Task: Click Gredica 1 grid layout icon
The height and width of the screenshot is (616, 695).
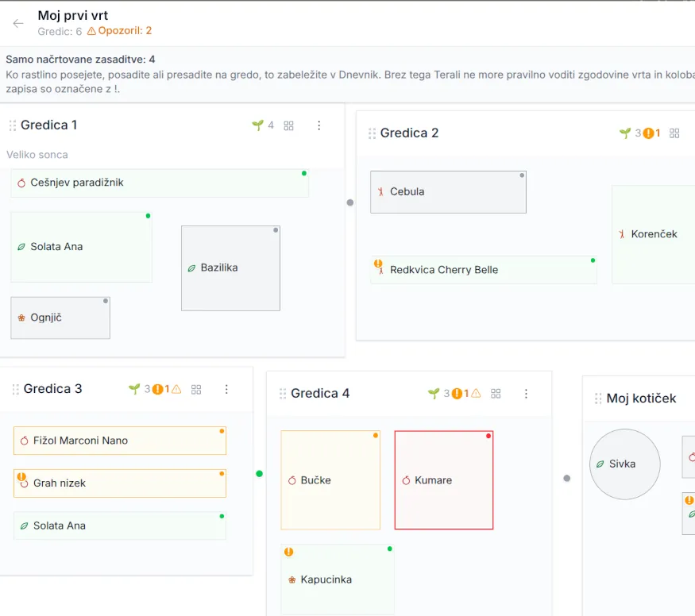Action: 288,125
